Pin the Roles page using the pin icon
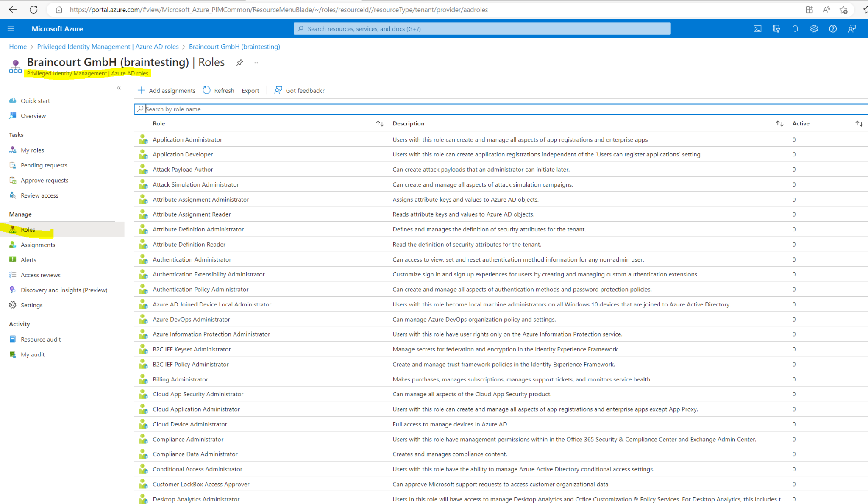 tap(239, 62)
